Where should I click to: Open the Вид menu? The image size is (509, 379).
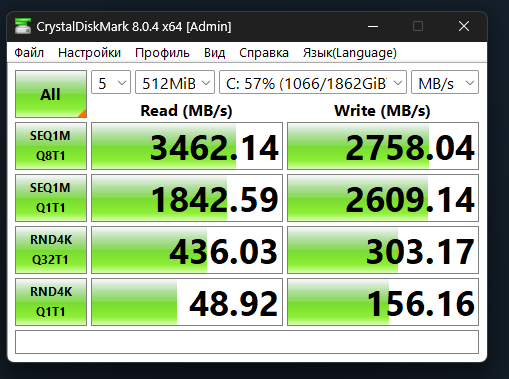[x=214, y=53]
